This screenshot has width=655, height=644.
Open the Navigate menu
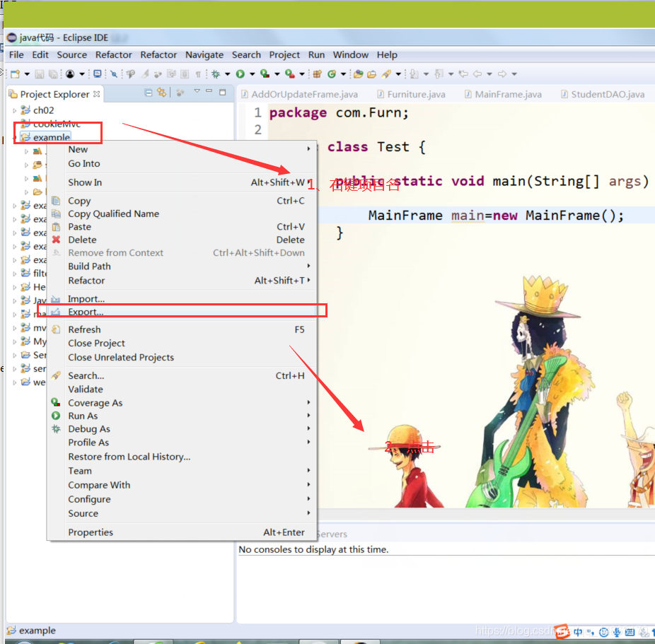tap(204, 54)
